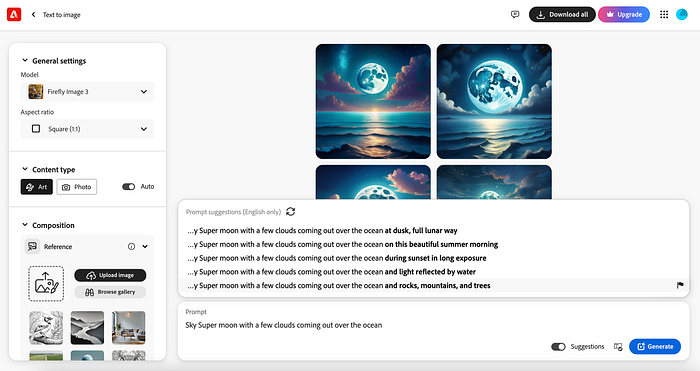This screenshot has height=371, width=700.
Task: Toggle the Auto content type switch
Action: [129, 187]
